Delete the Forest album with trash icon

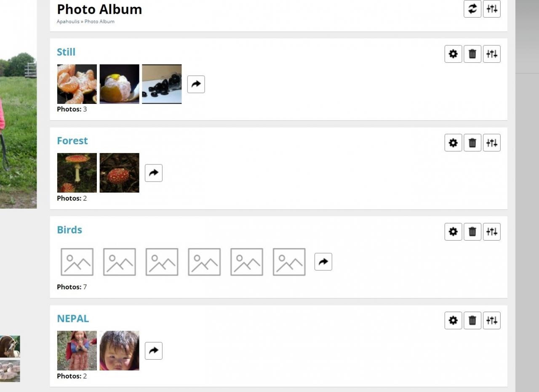pos(472,143)
